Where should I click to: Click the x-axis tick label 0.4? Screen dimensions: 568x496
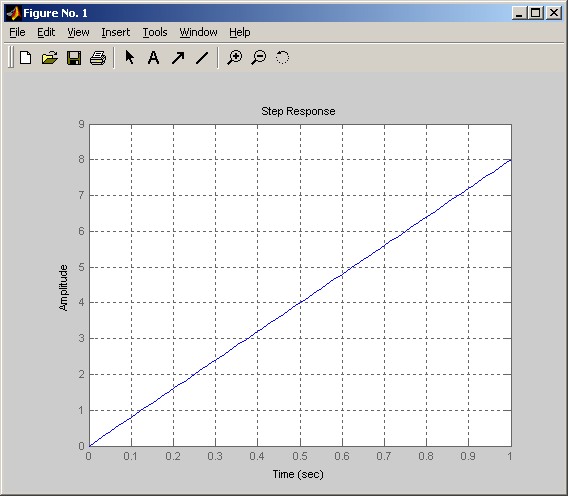pos(257,456)
